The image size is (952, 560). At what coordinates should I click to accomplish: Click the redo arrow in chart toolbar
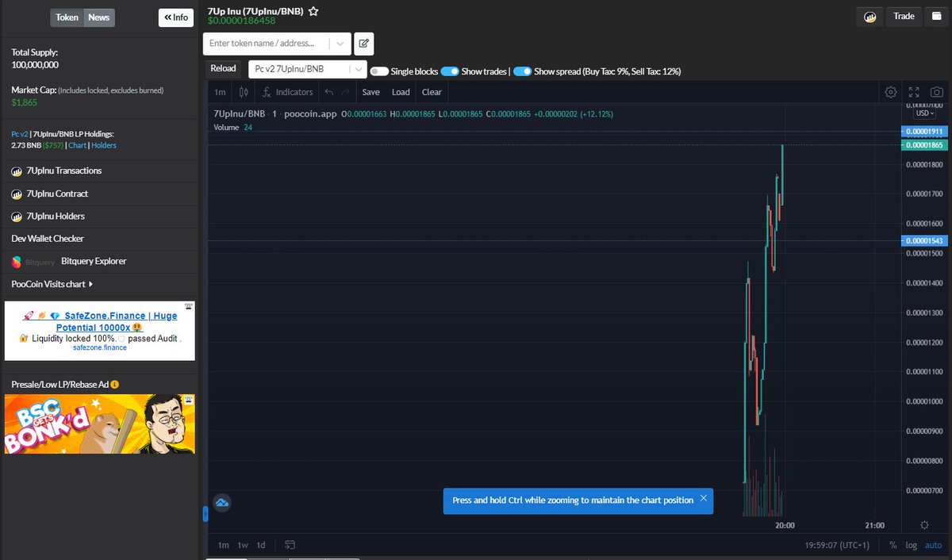click(x=345, y=92)
